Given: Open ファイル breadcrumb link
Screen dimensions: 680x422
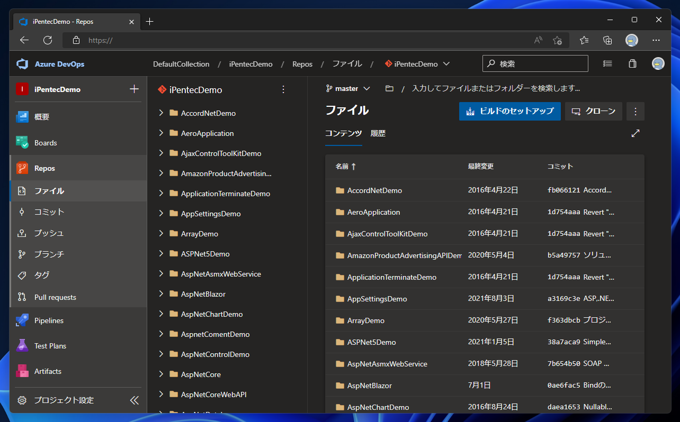Looking at the screenshot, I should (x=347, y=64).
